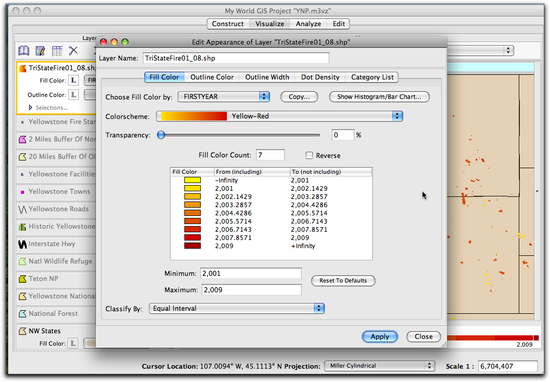Click the +Infinity cell in the table

tap(303, 246)
